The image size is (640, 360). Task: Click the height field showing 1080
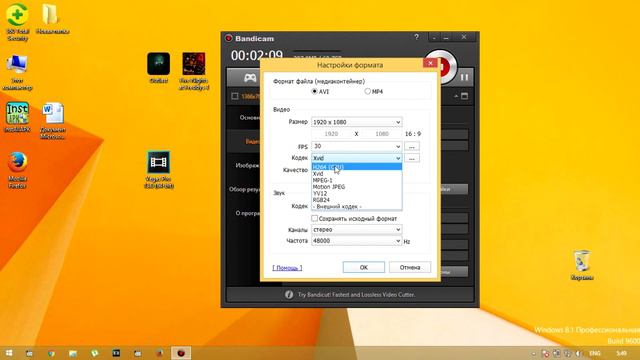(382, 134)
